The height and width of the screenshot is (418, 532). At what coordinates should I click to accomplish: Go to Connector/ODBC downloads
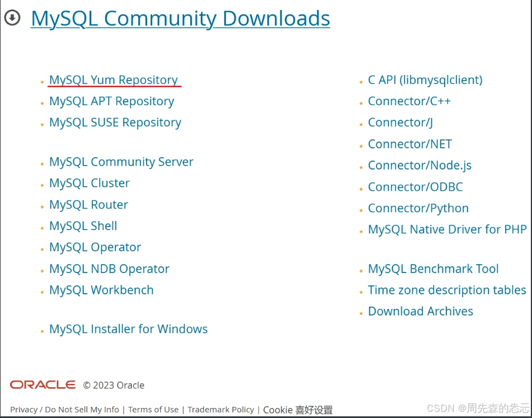pyautogui.click(x=415, y=187)
